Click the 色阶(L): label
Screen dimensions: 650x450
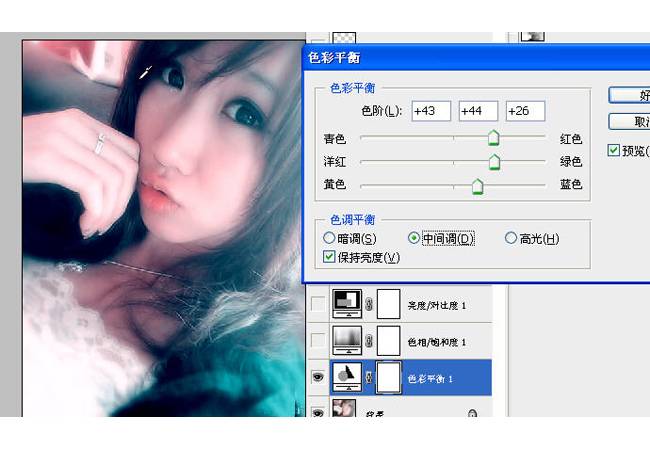point(381,111)
